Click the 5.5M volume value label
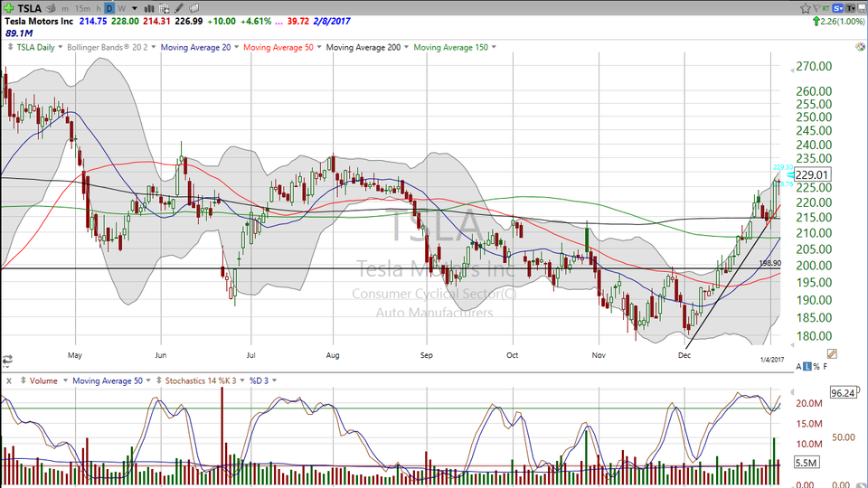This screenshot has height=488, width=868. (806, 463)
